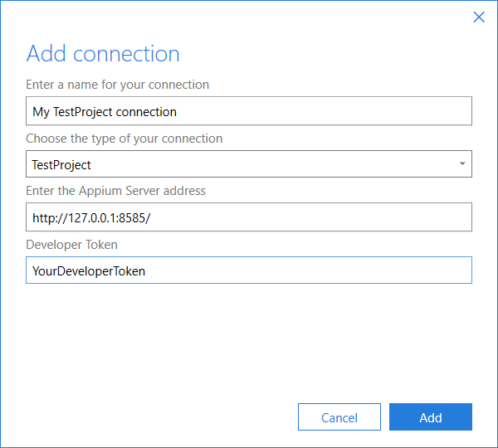Focus the Developer Token input field
Screen dimensions: 498x448
249,270
